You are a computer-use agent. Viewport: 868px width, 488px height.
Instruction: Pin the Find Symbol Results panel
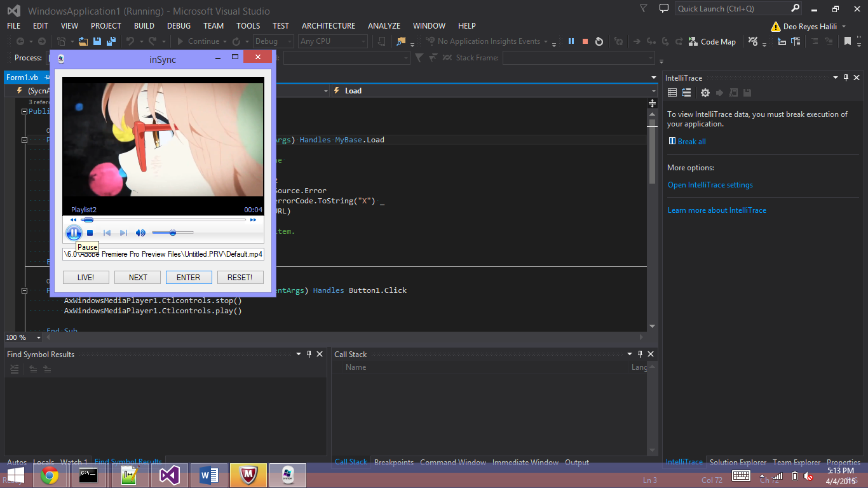[309, 354]
